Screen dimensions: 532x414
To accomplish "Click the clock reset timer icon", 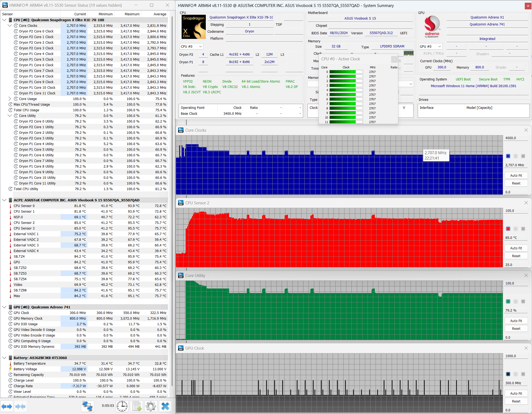I will click(122, 406).
